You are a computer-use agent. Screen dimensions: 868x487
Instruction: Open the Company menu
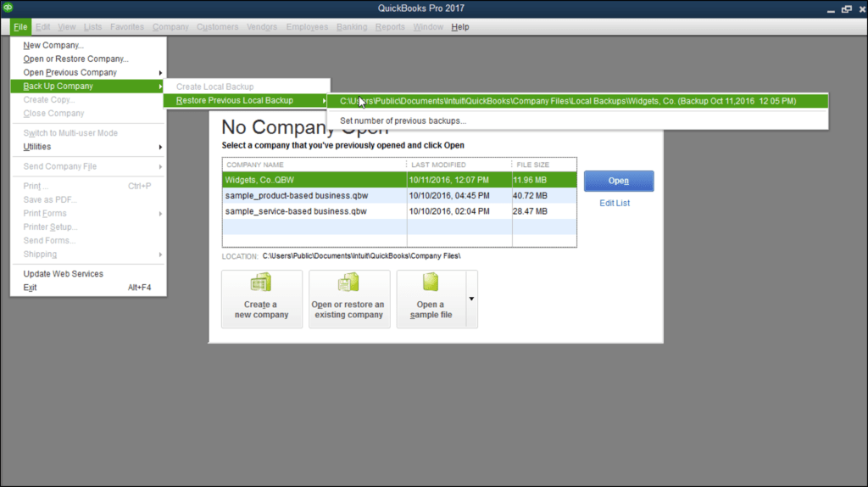170,26
